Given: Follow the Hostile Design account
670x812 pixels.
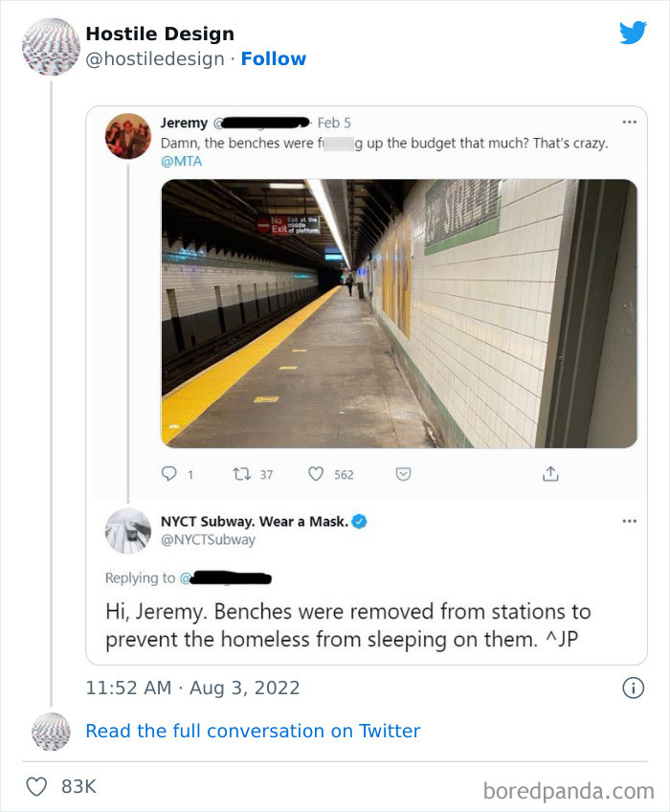Looking at the screenshot, I should coord(273,58).
